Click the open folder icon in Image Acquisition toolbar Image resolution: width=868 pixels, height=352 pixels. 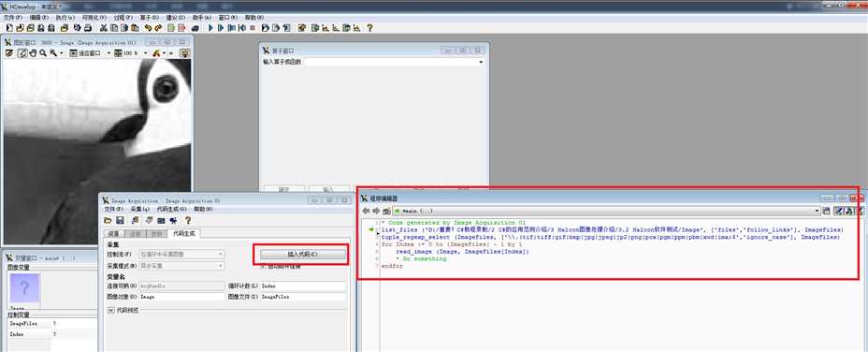click(108, 220)
